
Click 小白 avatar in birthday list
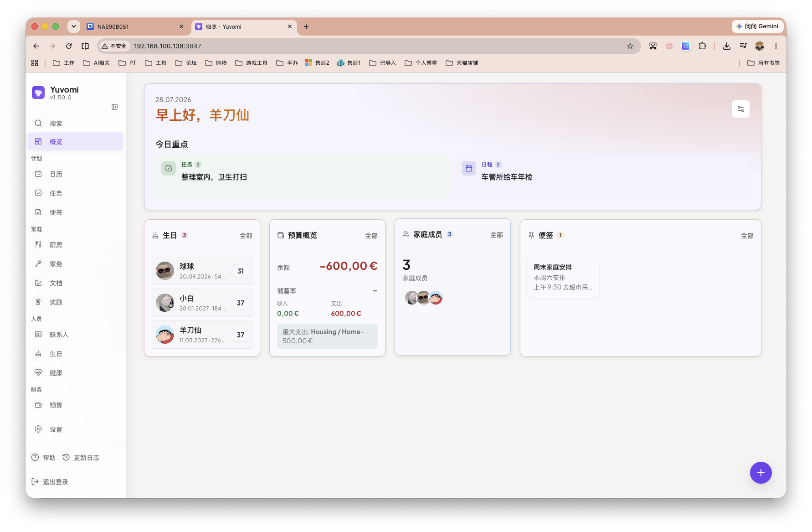[165, 303]
